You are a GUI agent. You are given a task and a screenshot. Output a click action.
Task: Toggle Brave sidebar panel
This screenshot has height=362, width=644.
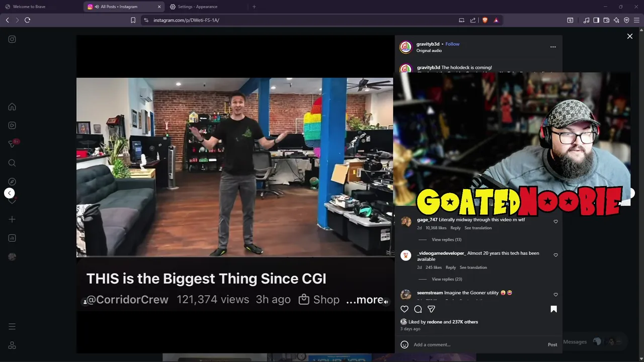click(596, 20)
